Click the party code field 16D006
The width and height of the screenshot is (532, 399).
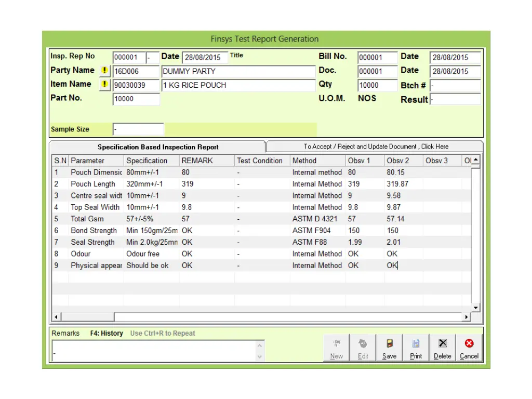tap(136, 71)
